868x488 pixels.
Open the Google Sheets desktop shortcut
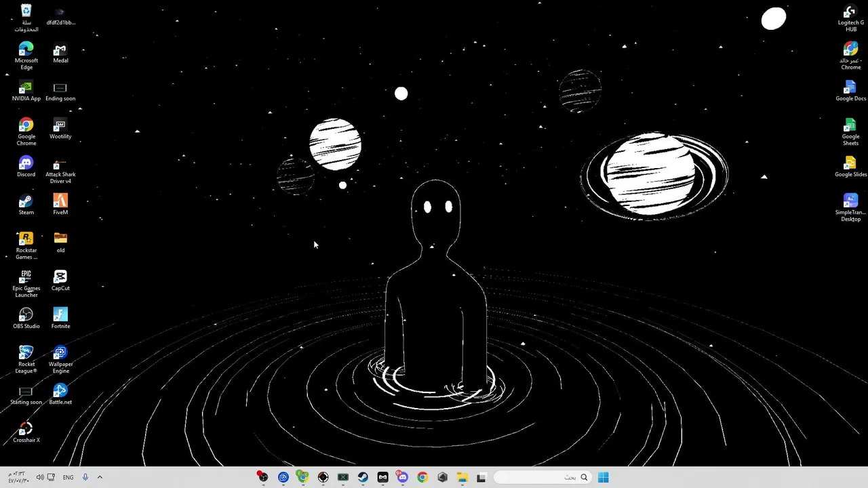pos(850,131)
